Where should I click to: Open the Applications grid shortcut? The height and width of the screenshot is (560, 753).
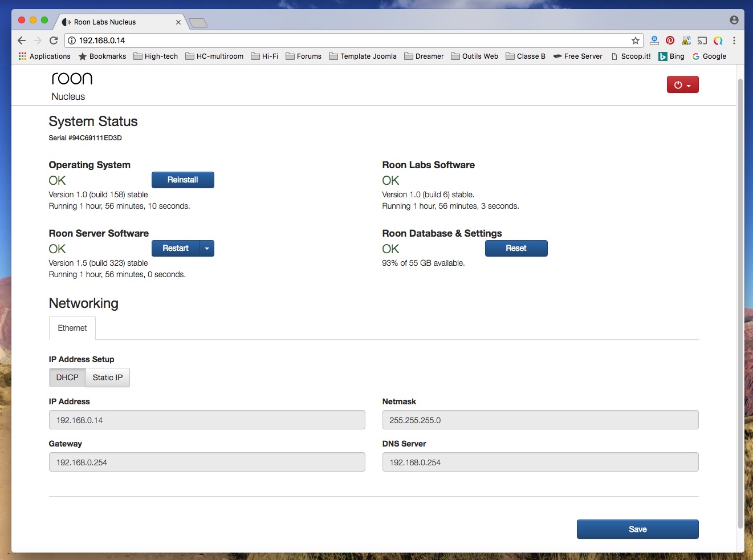coord(44,56)
